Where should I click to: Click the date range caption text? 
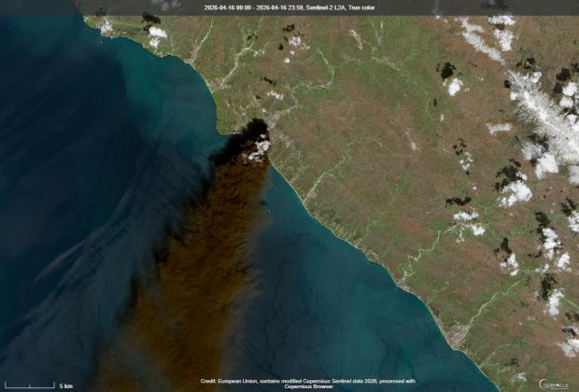pyautogui.click(x=251, y=7)
